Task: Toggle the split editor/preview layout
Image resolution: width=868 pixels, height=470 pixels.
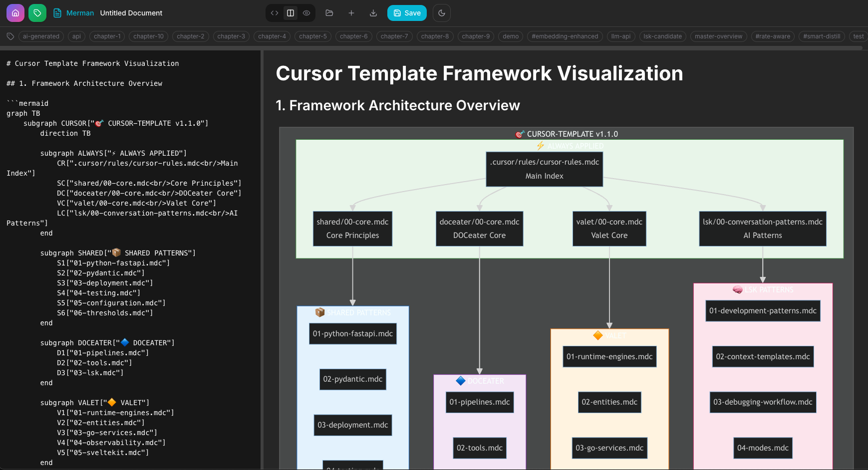Action: coord(290,13)
